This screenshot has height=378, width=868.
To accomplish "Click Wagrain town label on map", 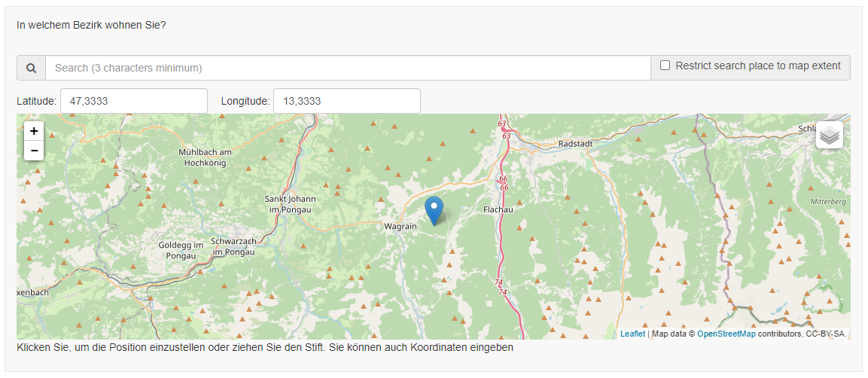I will click(x=400, y=226).
